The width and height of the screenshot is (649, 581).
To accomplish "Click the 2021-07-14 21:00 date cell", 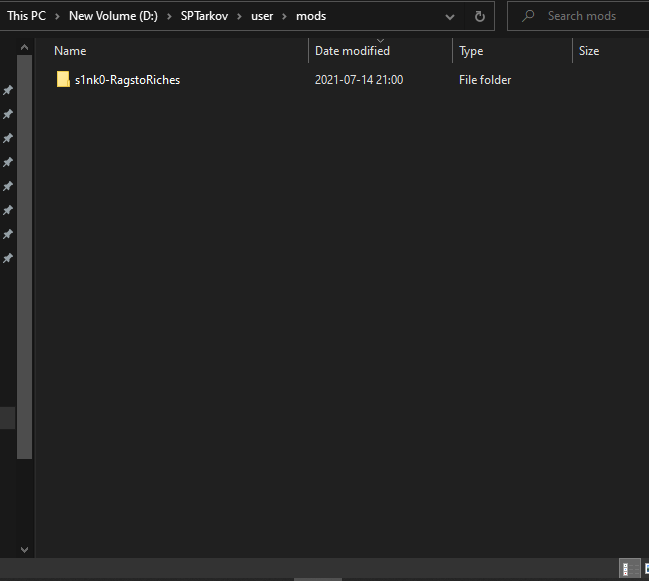I will (x=359, y=80).
